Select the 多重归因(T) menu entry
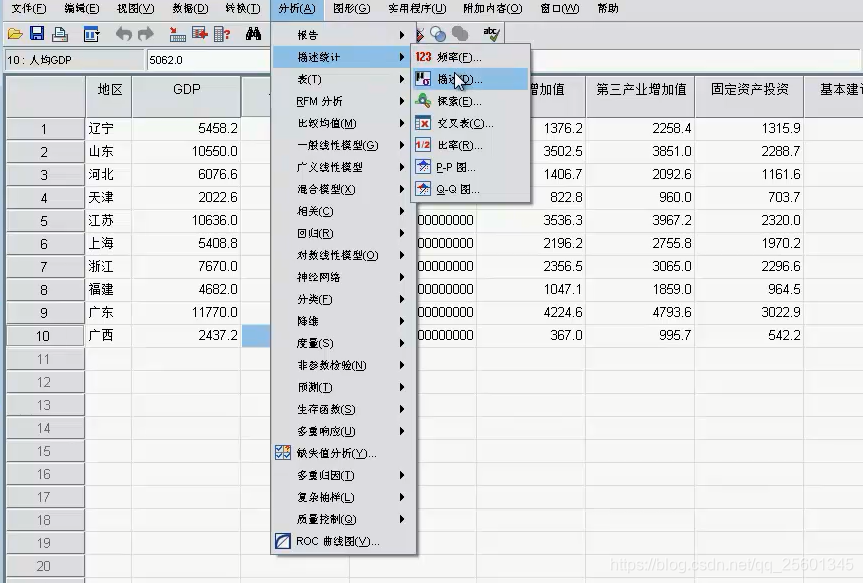This screenshot has height=583, width=863. pos(344,475)
